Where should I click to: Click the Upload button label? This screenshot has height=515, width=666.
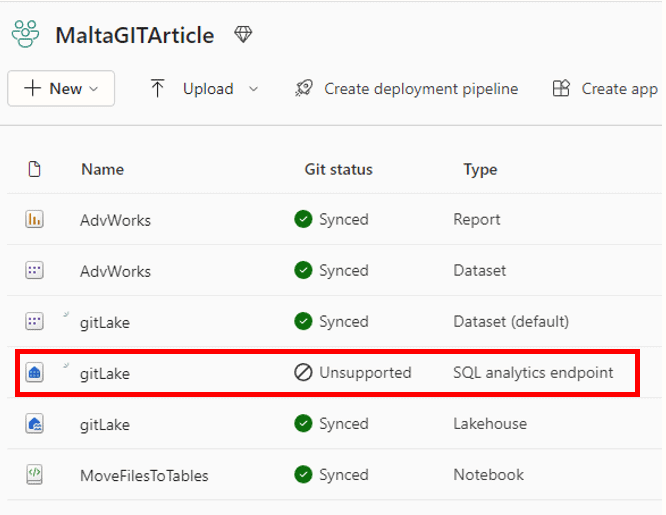(x=208, y=89)
